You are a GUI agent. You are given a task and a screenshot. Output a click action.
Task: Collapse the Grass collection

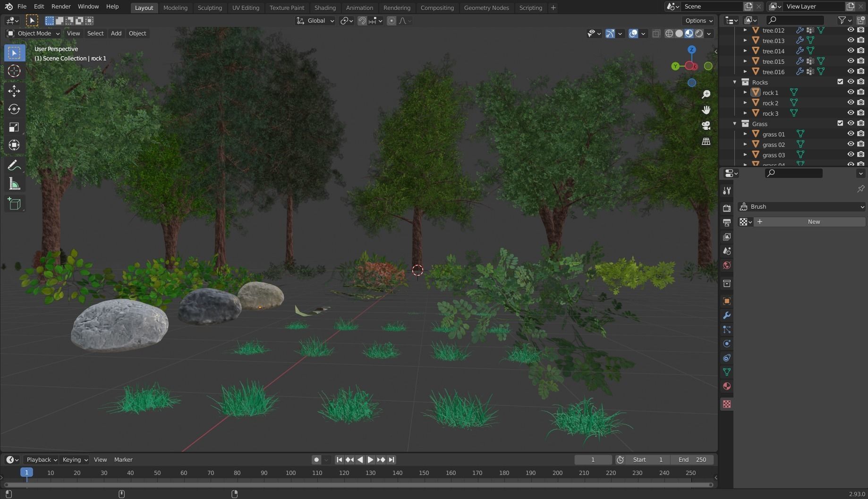[735, 124]
